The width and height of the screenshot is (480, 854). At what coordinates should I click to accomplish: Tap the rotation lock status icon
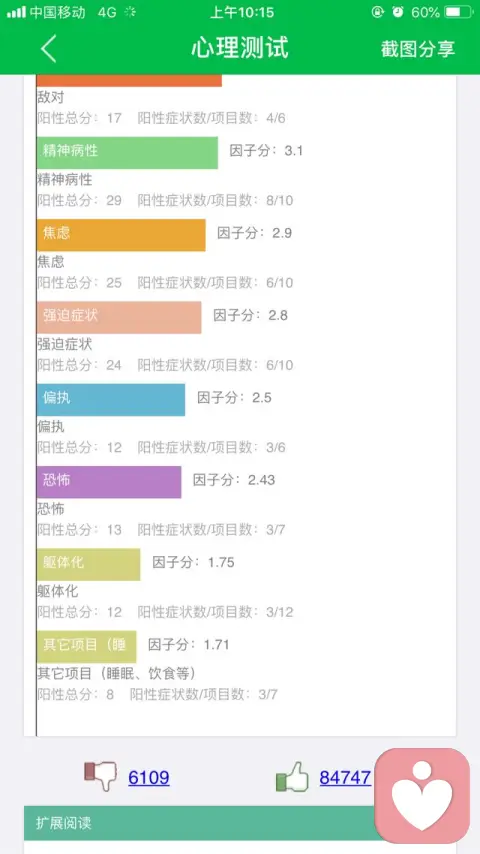377,12
